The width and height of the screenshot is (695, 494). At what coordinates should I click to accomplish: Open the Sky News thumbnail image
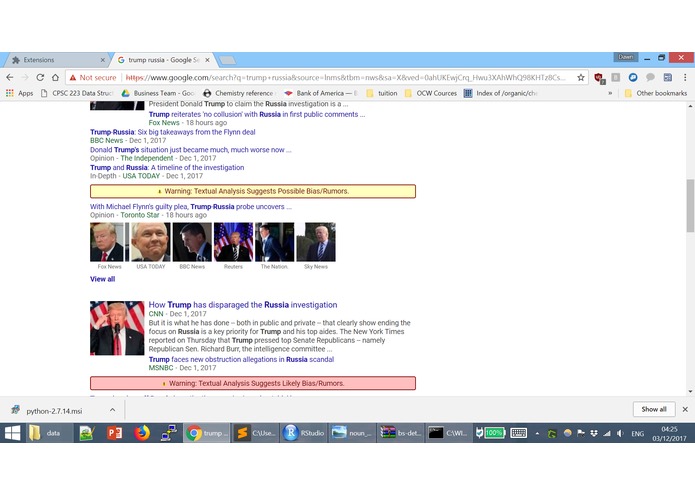coord(316,242)
